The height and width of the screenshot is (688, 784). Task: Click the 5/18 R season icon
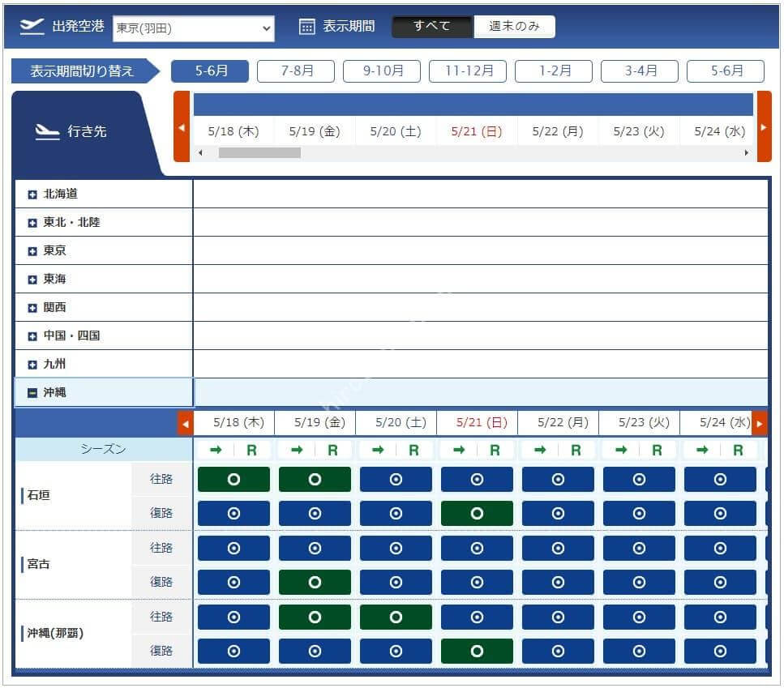coord(251,451)
